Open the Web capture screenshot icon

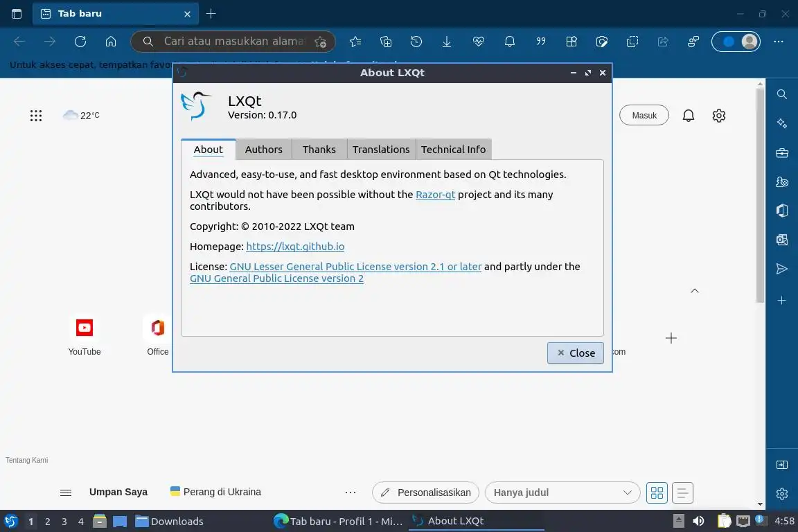click(632, 42)
